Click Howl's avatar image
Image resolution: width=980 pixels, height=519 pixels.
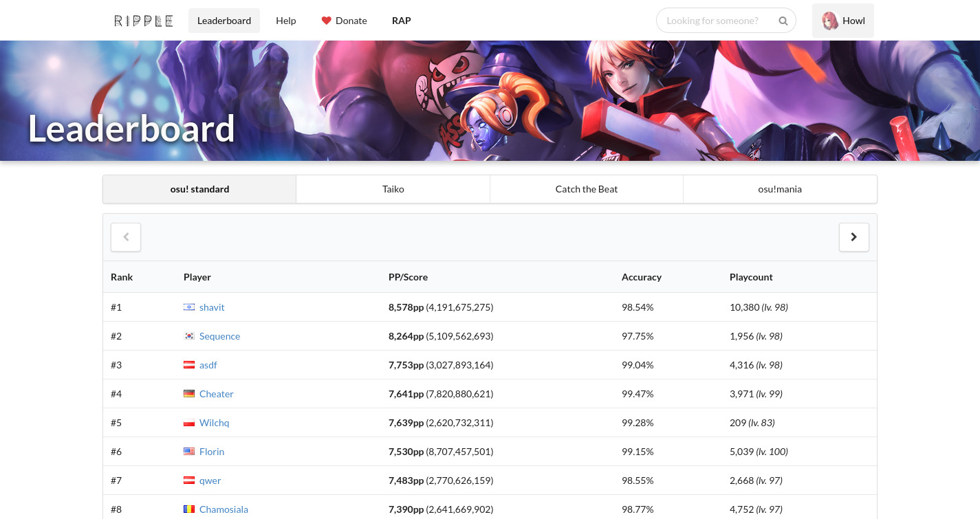[x=830, y=21]
